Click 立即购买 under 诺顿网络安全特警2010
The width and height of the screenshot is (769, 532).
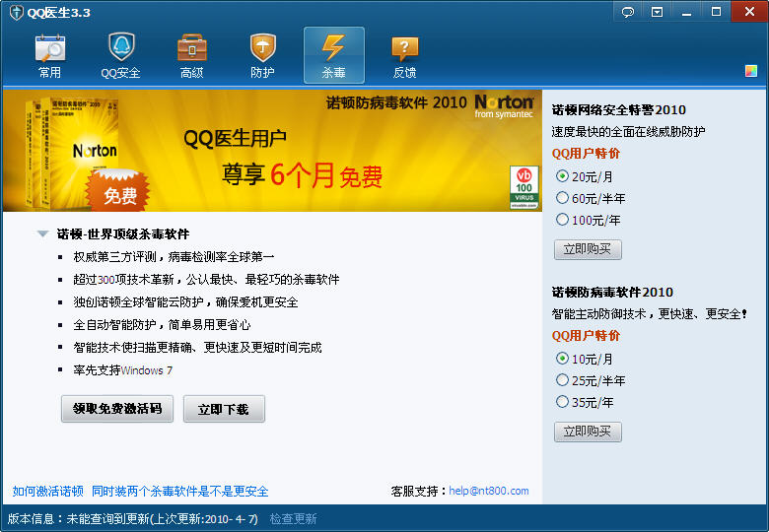click(x=588, y=249)
